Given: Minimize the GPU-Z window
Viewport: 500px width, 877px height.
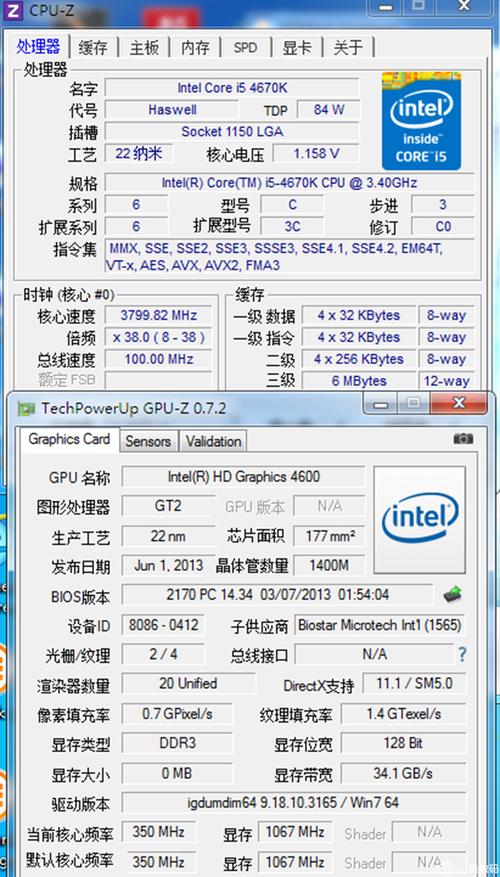Looking at the screenshot, I should pyautogui.click(x=380, y=403).
